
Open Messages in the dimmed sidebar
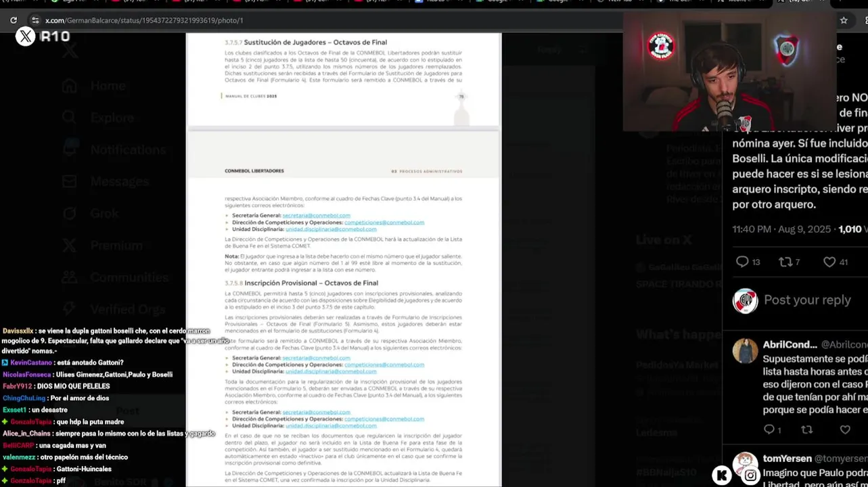tap(105, 181)
